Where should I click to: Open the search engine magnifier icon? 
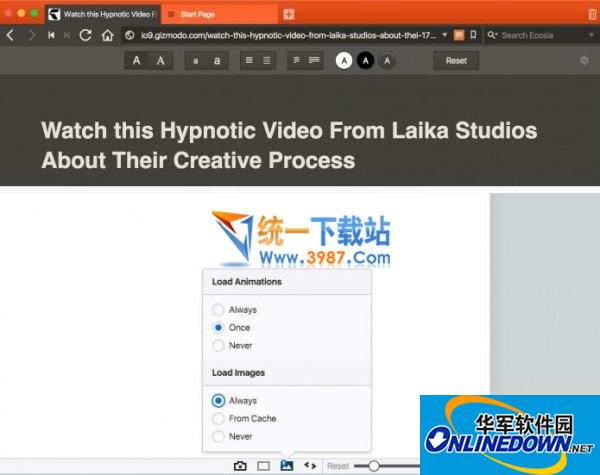pos(492,36)
